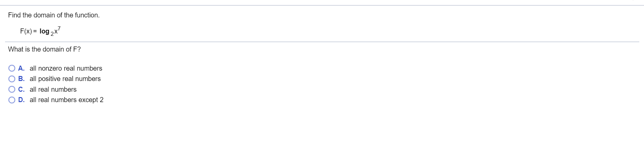Viewport: 644px width, 156px height.
Task: Select radio button for option A
Action: point(12,68)
